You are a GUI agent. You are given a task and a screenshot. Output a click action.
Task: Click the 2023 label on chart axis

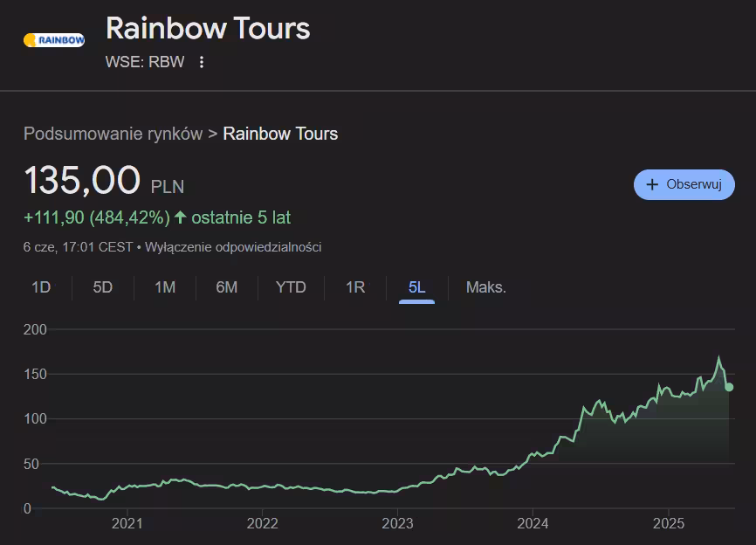(x=397, y=523)
